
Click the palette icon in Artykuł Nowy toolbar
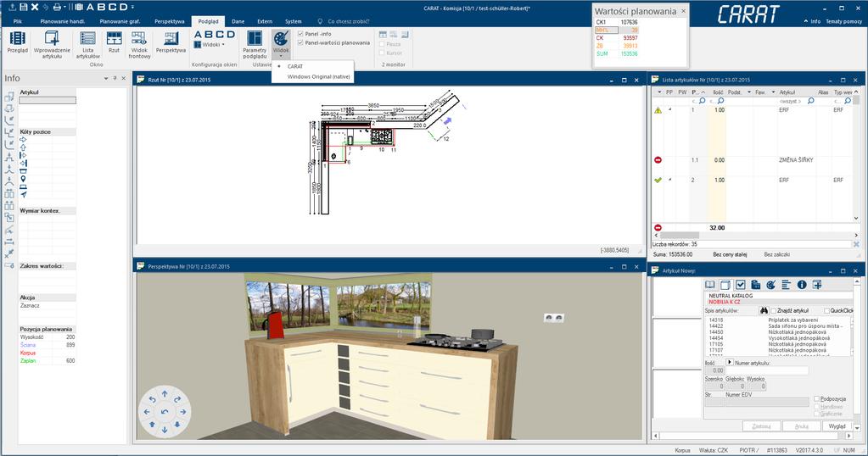771,285
